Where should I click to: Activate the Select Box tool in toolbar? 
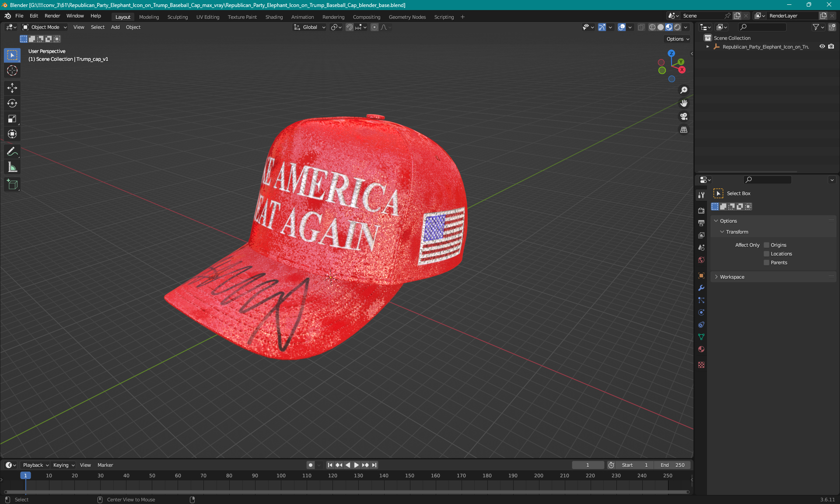point(12,55)
